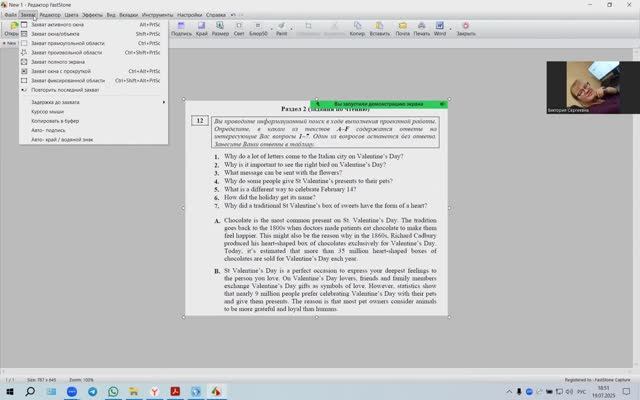This screenshot has width=640, height=400.
Task: Open the Справка menu
Action: click(216, 15)
